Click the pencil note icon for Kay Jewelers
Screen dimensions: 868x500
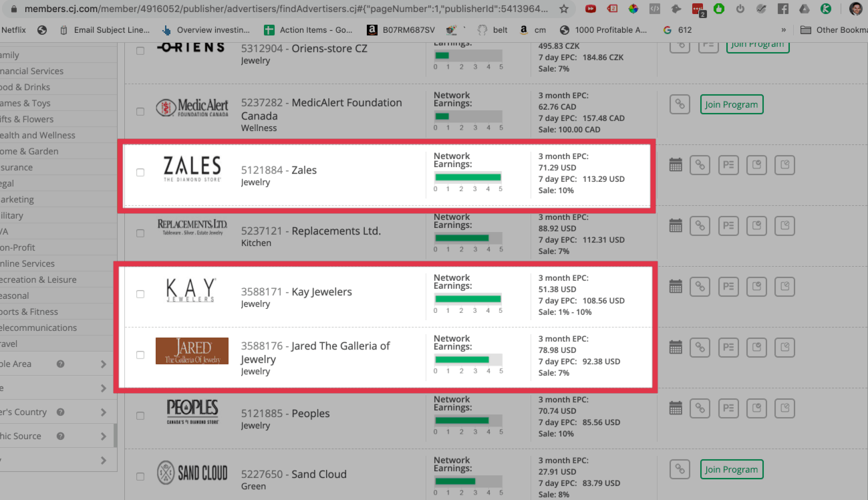pos(785,287)
